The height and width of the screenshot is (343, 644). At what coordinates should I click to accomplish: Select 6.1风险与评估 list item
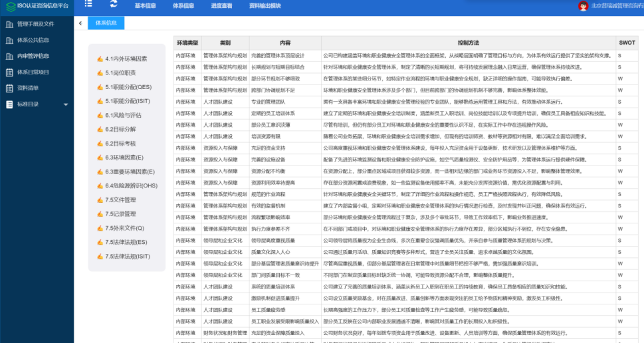tap(123, 116)
